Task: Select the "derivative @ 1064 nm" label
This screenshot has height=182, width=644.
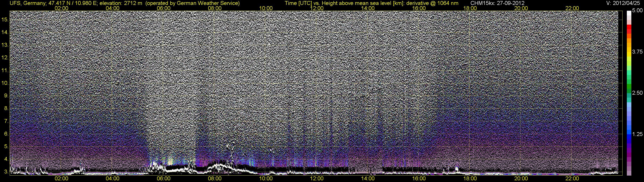Action: [433, 3]
